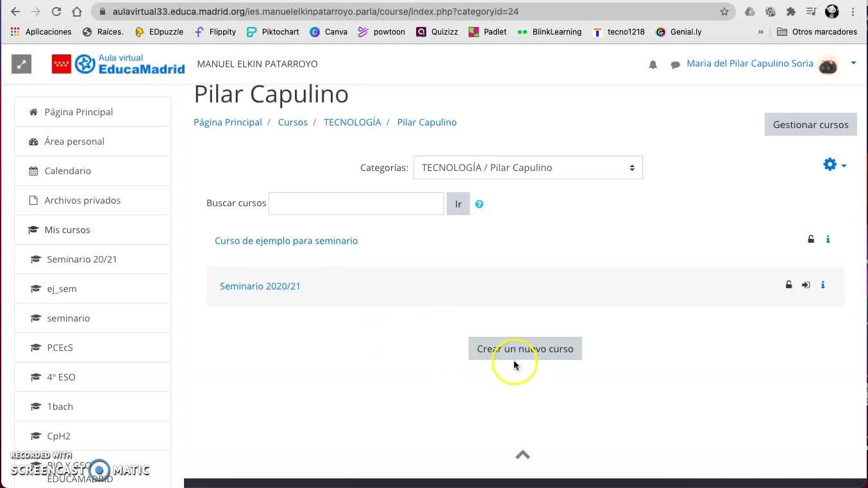Click self-enrolment icon for Seminario 2020/21
The height and width of the screenshot is (488, 868).
pyautogui.click(x=806, y=285)
